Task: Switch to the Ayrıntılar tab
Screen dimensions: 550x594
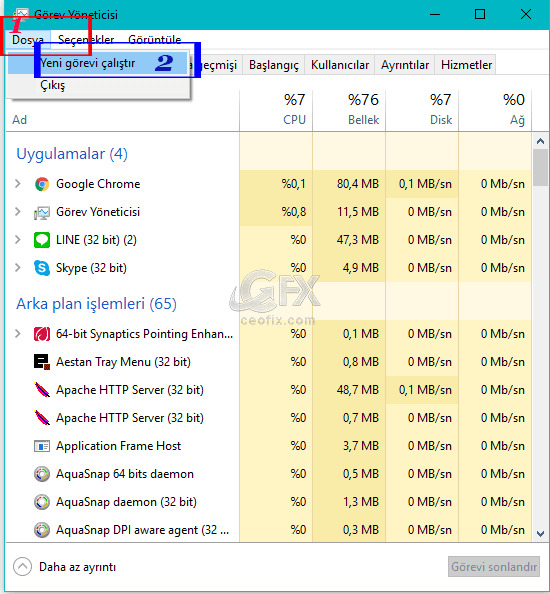Action: [x=405, y=65]
